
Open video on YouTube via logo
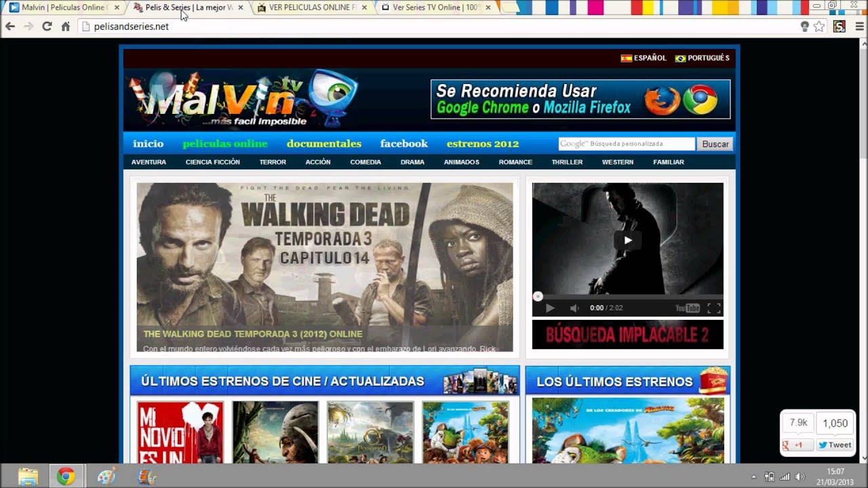(x=688, y=308)
